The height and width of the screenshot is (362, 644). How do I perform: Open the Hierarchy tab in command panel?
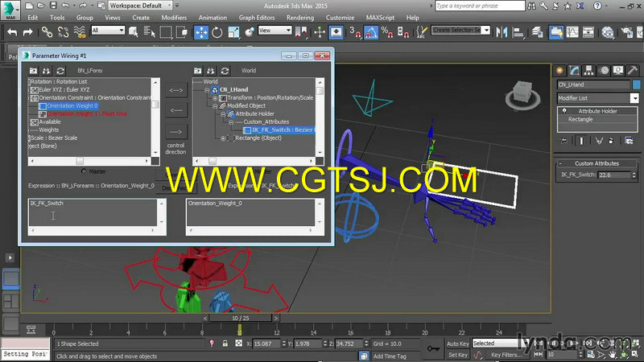(x=589, y=71)
